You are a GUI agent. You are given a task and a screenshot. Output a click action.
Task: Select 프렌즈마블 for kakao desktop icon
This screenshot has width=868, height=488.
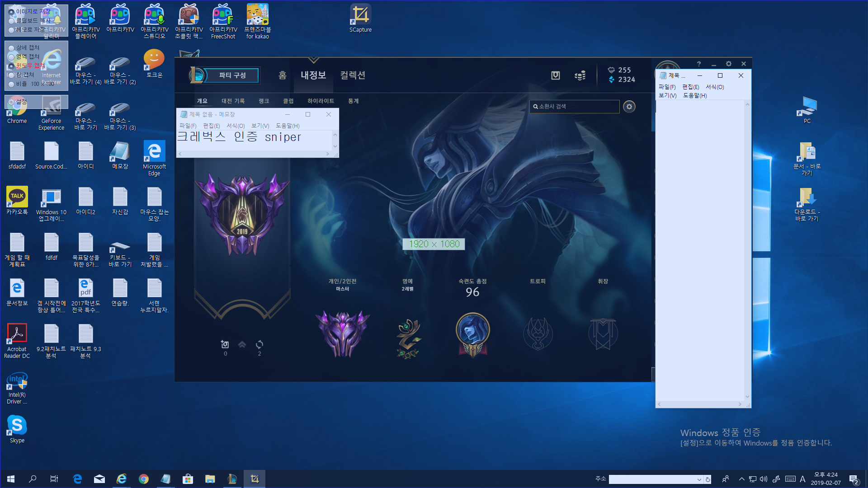257,21
